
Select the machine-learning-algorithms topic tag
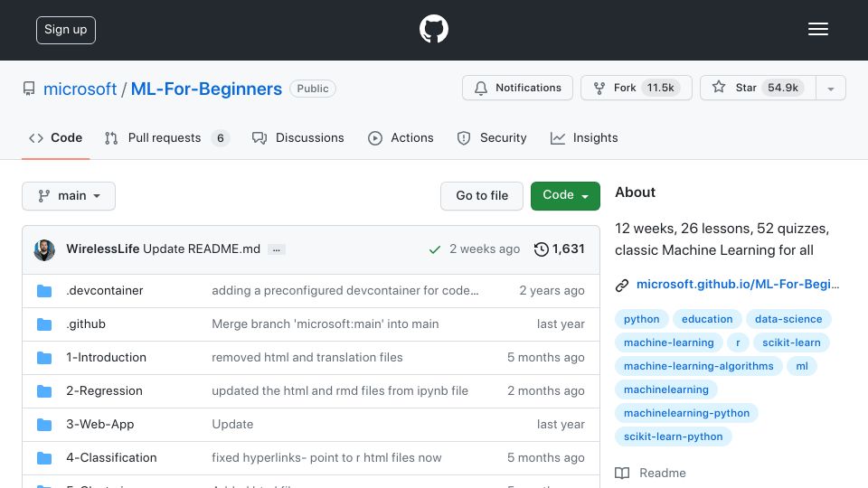coord(699,366)
